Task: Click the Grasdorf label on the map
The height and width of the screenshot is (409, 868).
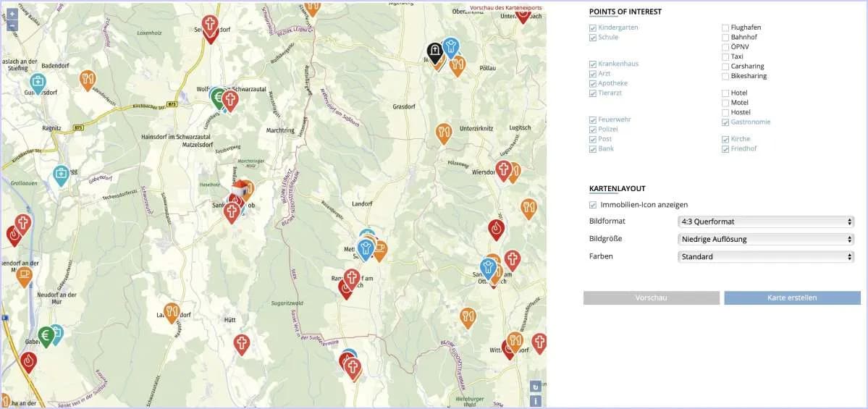Action: [403, 106]
